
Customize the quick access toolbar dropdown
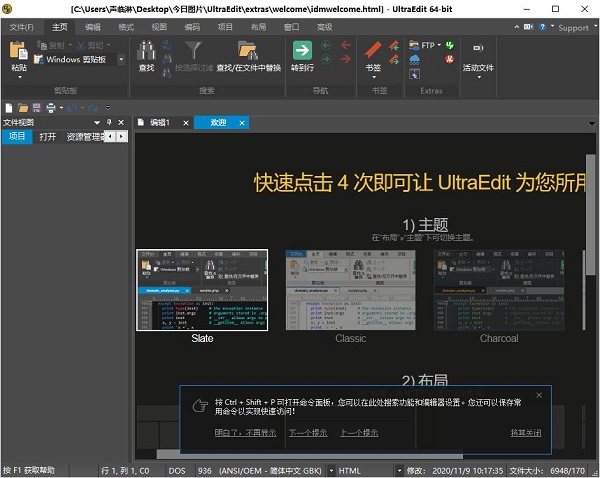coord(108,108)
